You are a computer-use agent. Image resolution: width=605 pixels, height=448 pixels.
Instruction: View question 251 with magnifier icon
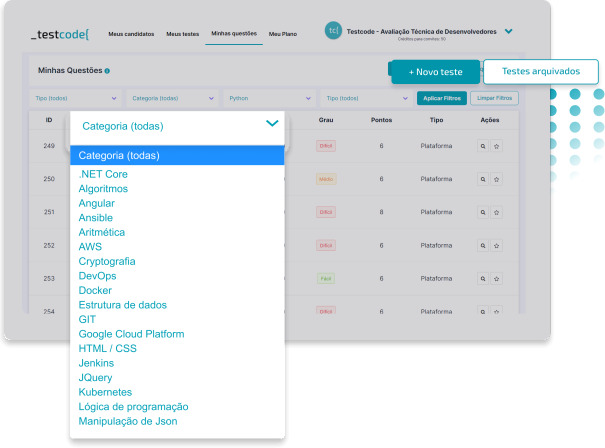(482, 212)
